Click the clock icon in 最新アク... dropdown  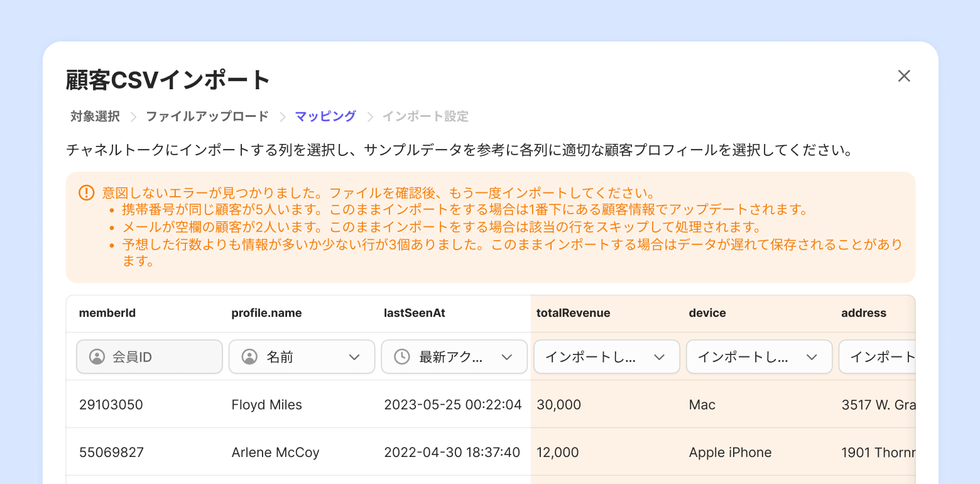(x=402, y=357)
